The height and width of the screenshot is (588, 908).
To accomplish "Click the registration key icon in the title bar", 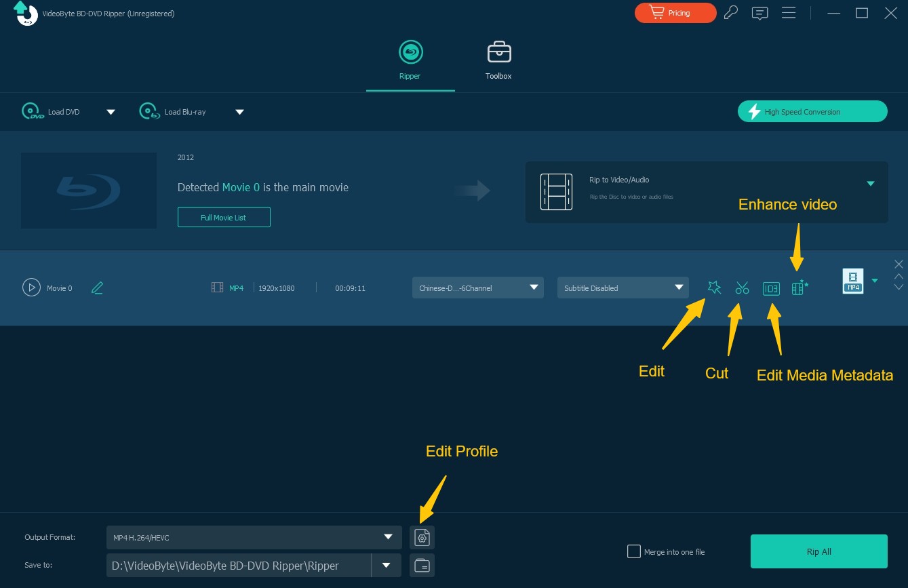I will pos(731,12).
